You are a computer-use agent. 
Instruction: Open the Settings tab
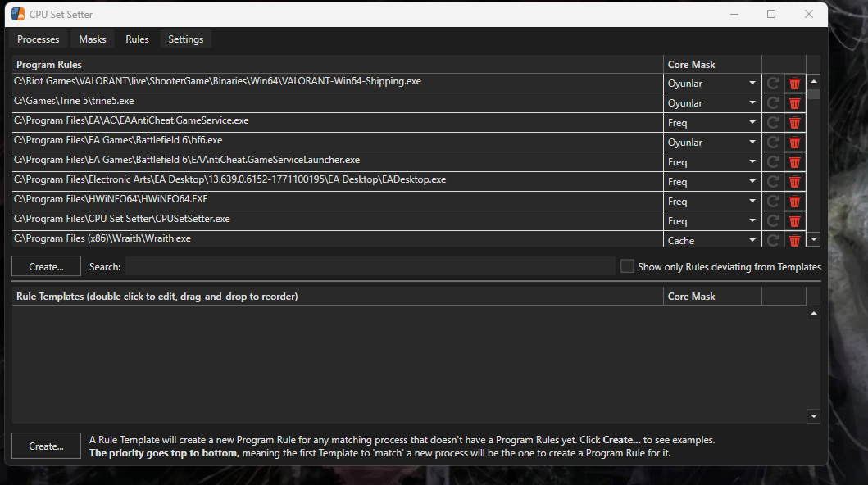tap(186, 39)
